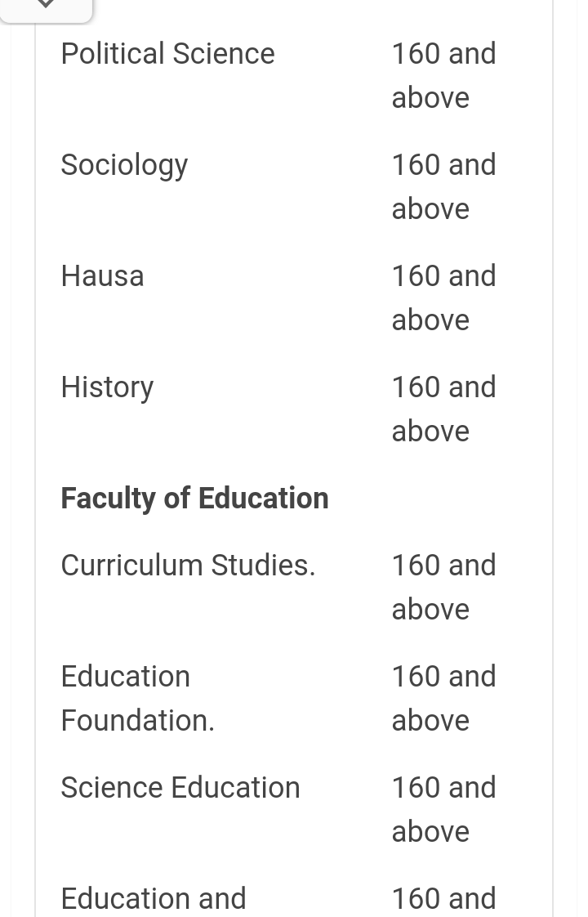Image resolution: width=588 pixels, height=917 pixels.
Task: Click the word above in Hausa's row
Action: coord(430,320)
